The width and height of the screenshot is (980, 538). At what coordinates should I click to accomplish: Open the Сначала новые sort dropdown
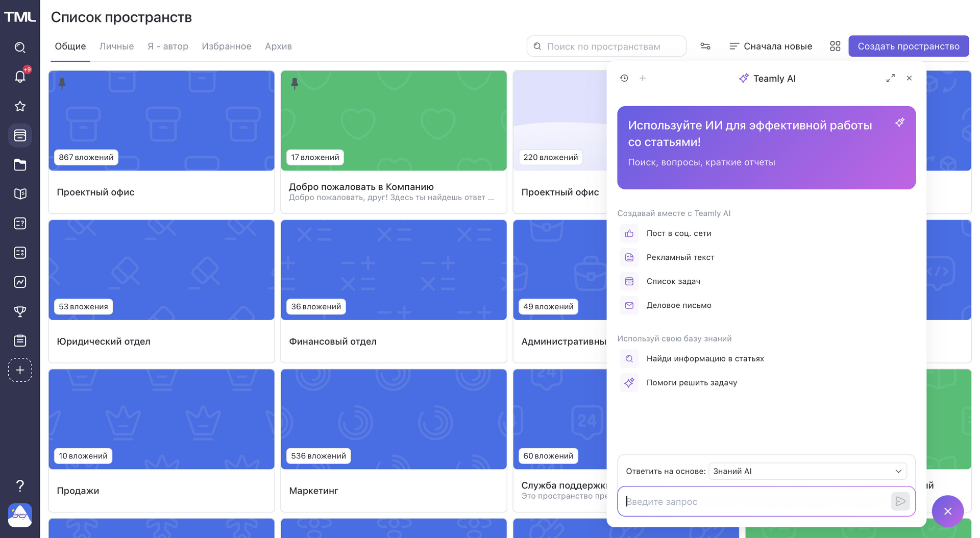771,46
